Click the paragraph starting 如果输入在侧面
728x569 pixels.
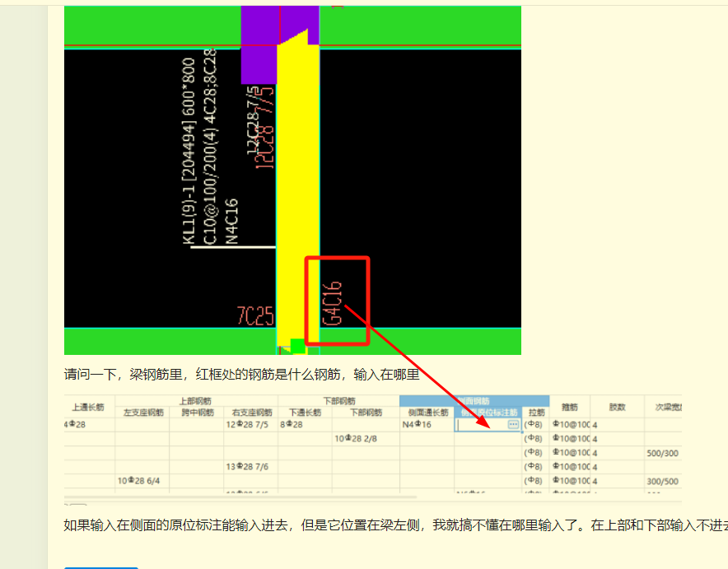pyautogui.click(x=395, y=525)
